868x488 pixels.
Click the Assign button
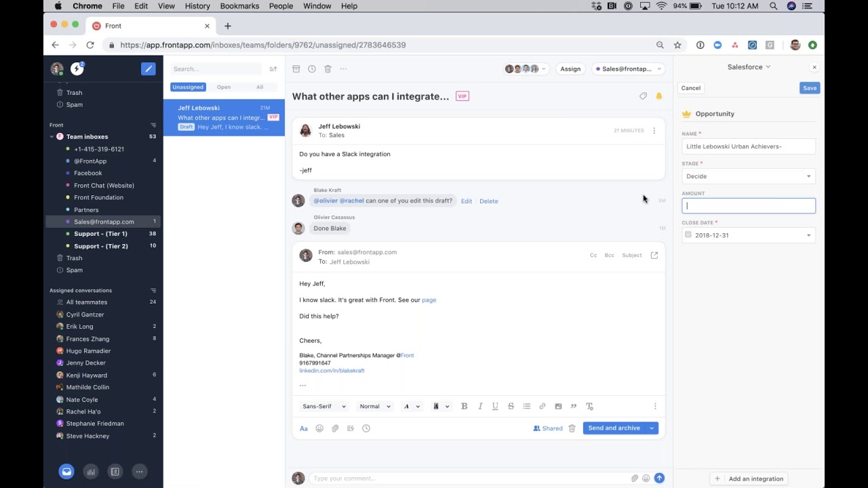click(x=570, y=68)
